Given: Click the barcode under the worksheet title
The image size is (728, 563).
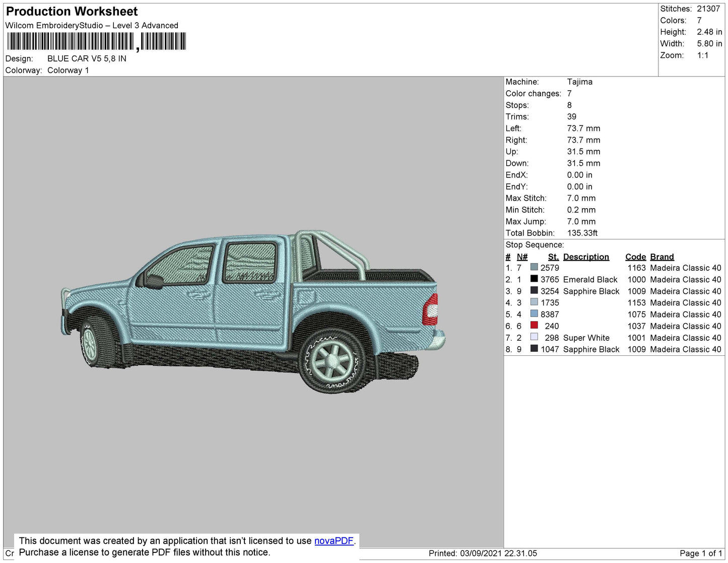Looking at the screenshot, I should pyautogui.click(x=97, y=41).
